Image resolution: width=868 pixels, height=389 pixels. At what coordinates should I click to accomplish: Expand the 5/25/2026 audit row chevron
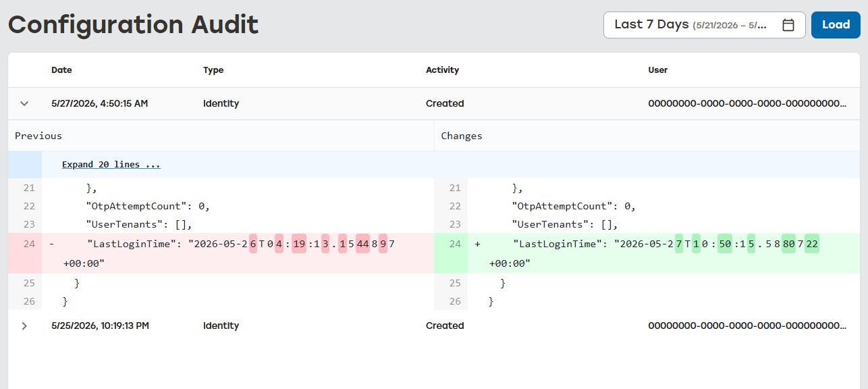coord(24,326)
